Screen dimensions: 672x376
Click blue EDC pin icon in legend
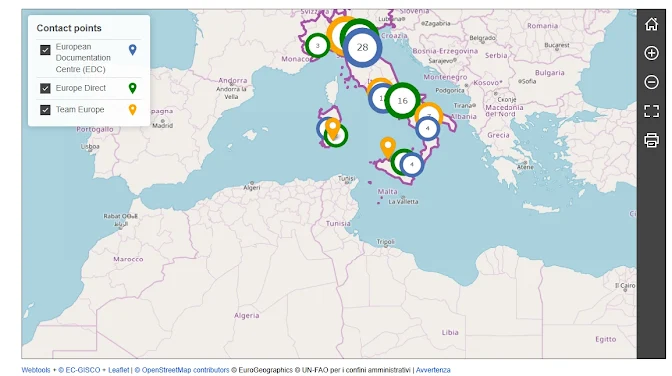point(133,50)
